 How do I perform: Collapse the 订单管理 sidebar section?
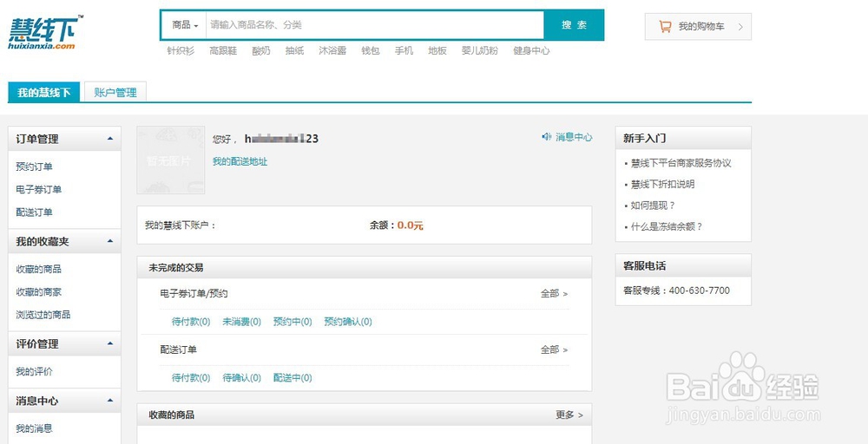[x=110, y=138]
